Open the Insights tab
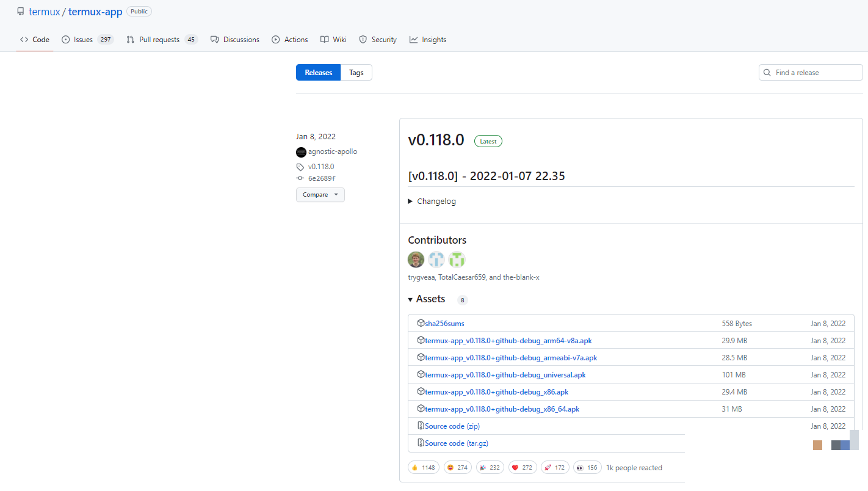868x491 pixels. coord(428,40)
